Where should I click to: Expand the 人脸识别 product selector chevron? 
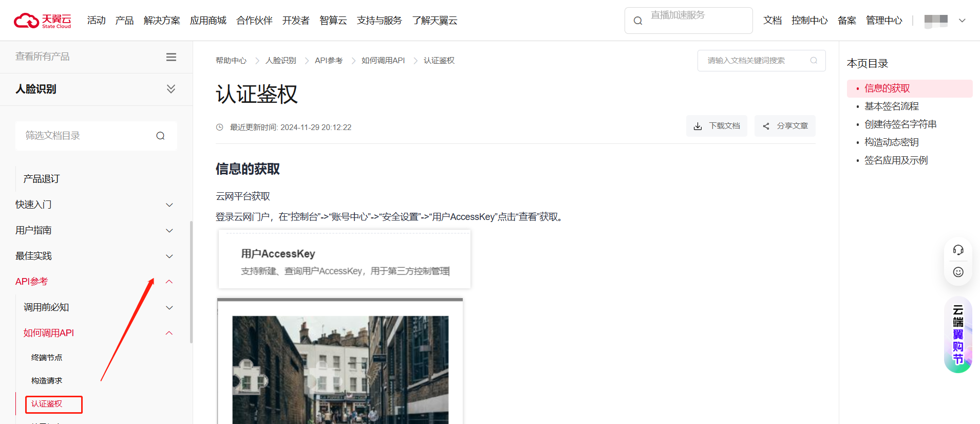tap(171, 89)
